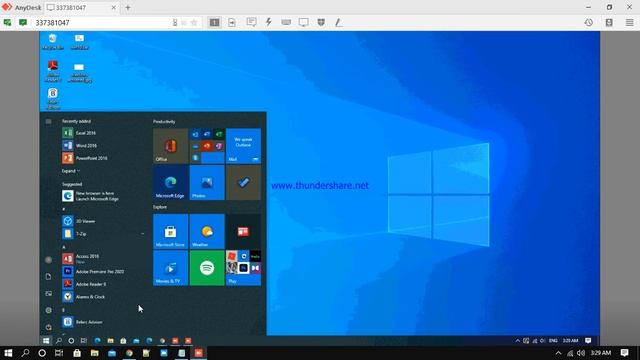Open Adobe Reader desktop shortcut icon

53,71
